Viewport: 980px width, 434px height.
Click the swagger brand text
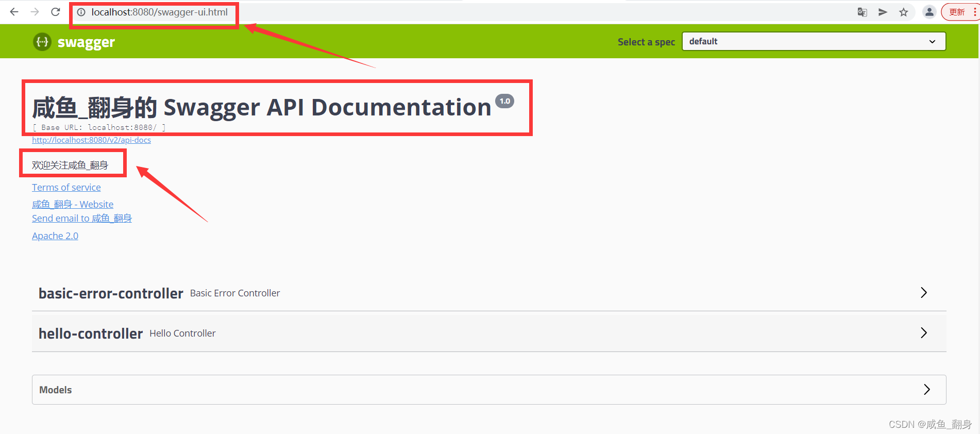[86, 42]
